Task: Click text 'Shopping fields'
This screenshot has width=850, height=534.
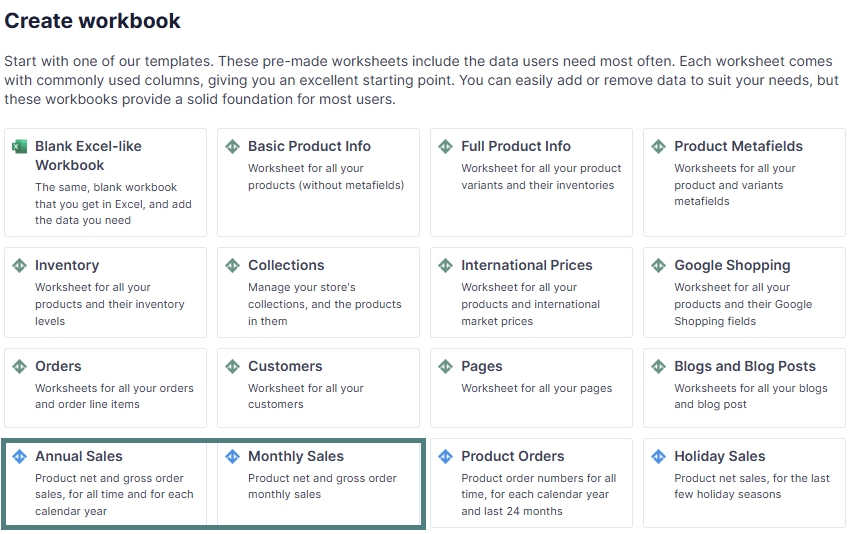Action: click(715, 321)
